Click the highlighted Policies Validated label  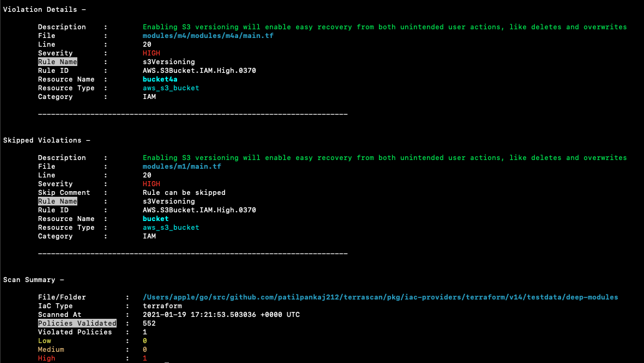(x=77, y=323)
